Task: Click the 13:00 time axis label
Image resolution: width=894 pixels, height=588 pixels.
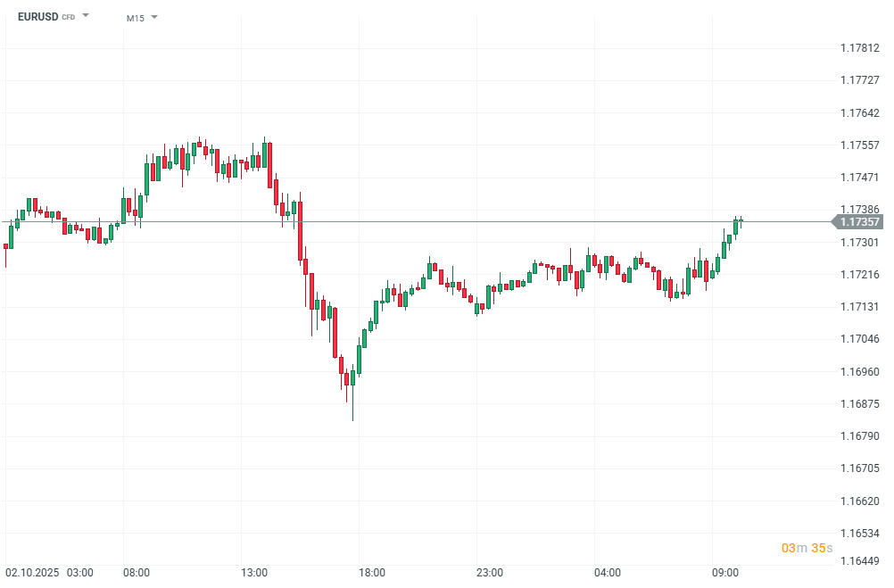Action: (x=254, y=572)
